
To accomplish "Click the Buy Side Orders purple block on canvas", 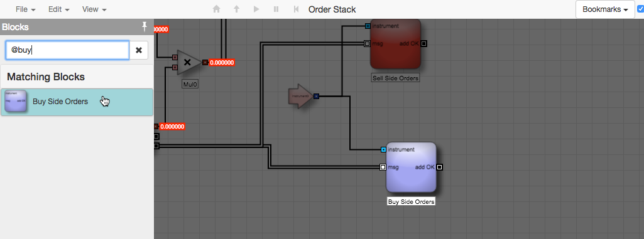I will tap(411, 167).
